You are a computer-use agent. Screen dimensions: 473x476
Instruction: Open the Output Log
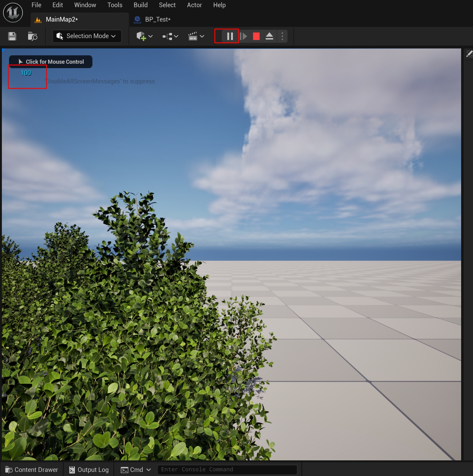point(89,470)
